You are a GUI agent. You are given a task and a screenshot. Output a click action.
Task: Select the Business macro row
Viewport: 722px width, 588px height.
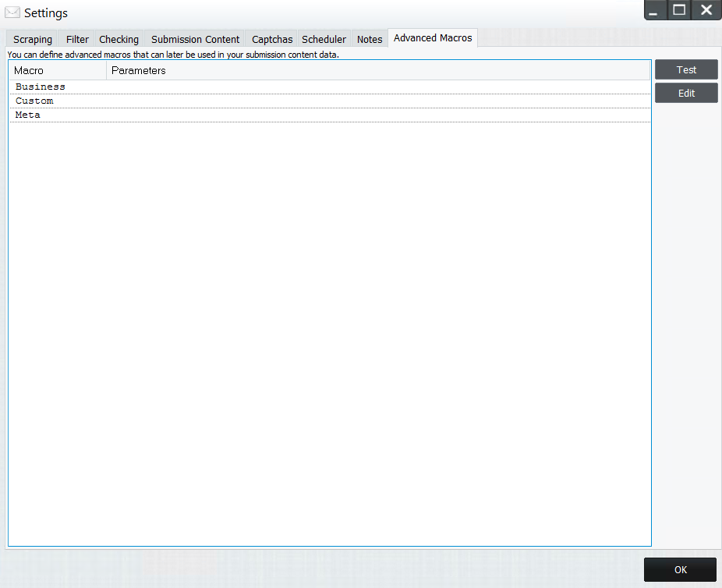(330, 87)
